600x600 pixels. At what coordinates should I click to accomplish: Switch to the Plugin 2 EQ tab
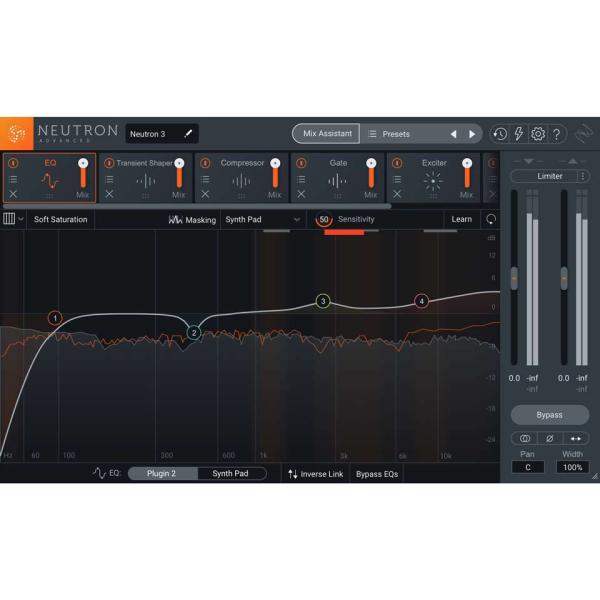pyautogui.click(x=161, y=474)
